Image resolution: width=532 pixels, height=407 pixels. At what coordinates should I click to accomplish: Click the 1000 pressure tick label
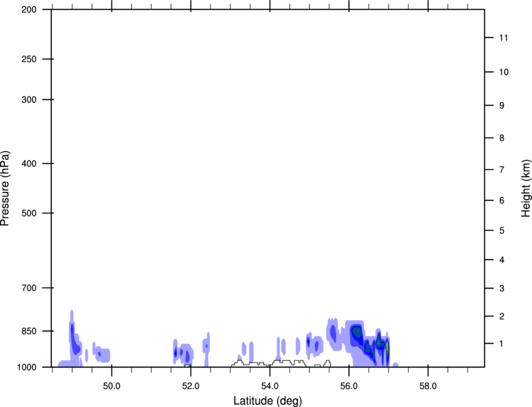pos(27,367)
